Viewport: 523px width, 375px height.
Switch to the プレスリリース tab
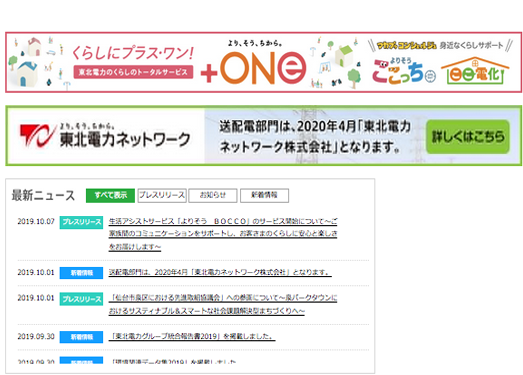162,195
